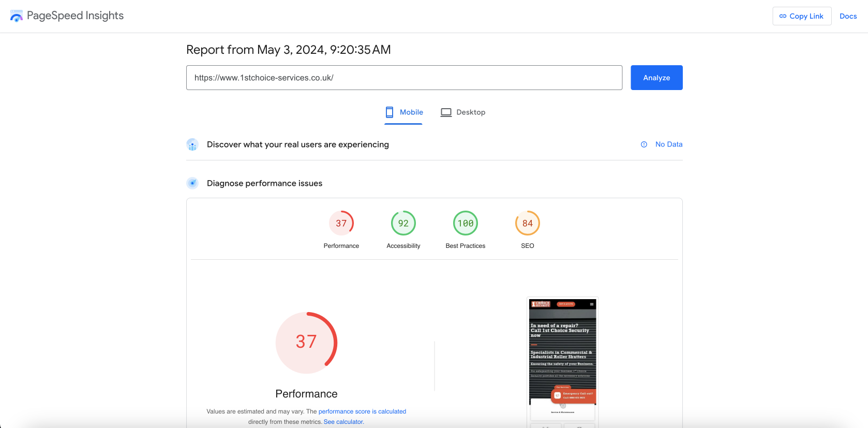Screen dimensions: 868x428
Task: Click the No Data label
Action: click(x=669, y=144)
